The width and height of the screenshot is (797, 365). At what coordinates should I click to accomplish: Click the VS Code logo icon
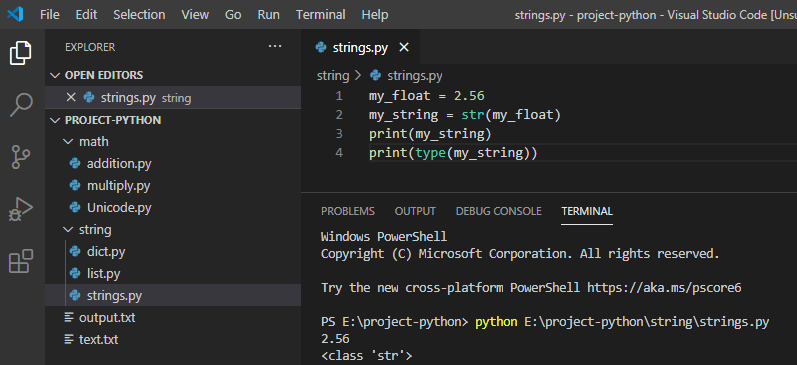15,14
